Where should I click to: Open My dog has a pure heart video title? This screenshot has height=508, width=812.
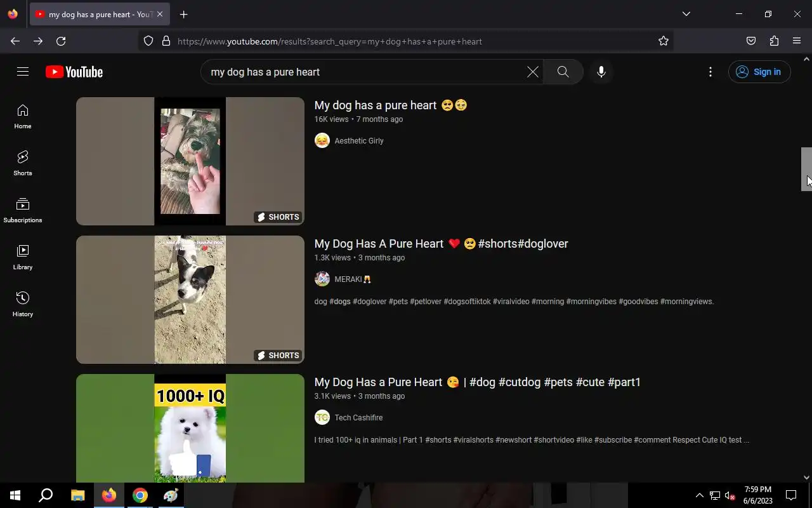tap(391, 105)
